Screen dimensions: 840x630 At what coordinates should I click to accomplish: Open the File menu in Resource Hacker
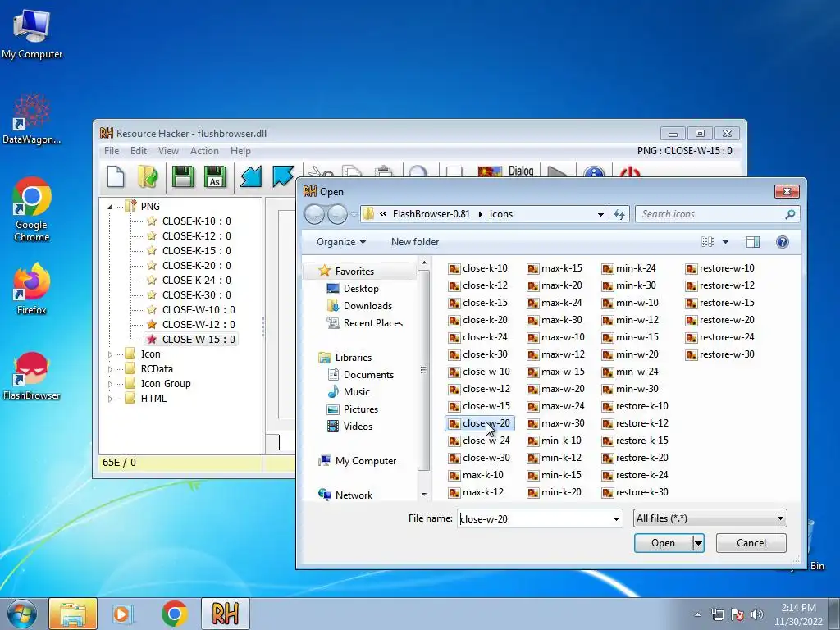(112, 151)
